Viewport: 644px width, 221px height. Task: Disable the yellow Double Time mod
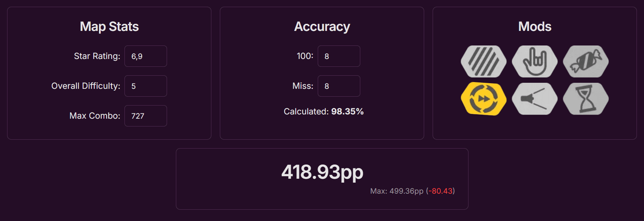(483, 99)
